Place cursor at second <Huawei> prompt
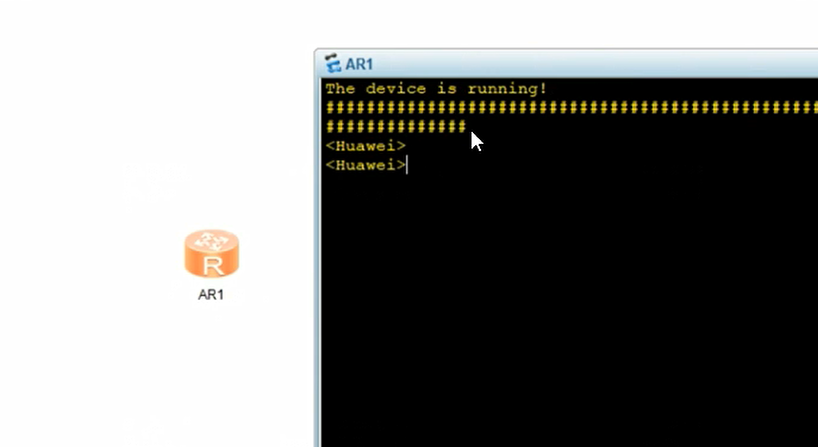 point(365,165)
